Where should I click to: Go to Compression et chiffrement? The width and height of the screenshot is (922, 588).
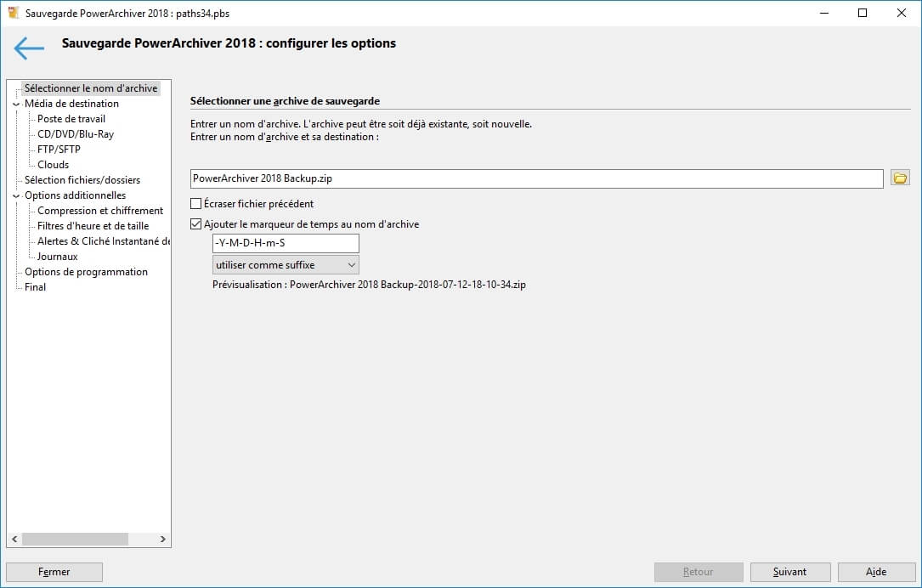click(100, 211)
